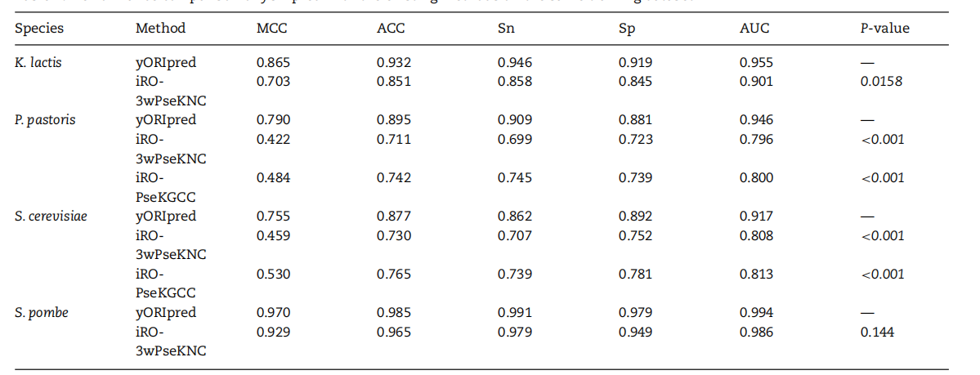The width and height of the screenshot is (980, 375).
Task: Select the AUC value 0.994
Action: (756, 313)
